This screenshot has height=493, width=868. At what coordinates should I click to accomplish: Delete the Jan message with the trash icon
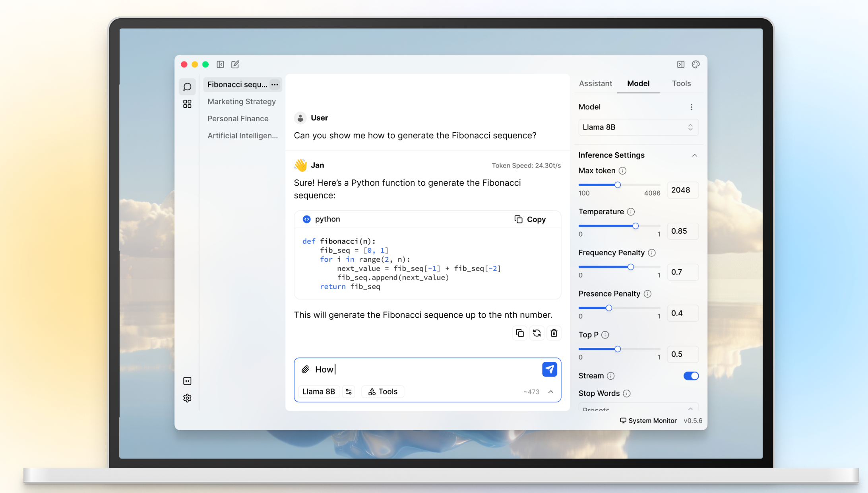(x=554, y=333)
